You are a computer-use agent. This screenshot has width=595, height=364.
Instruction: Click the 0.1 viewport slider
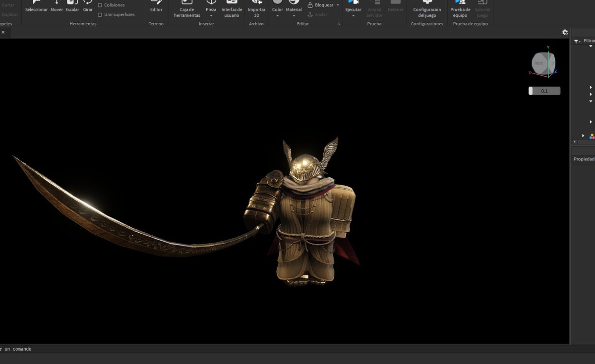point(544,91)
